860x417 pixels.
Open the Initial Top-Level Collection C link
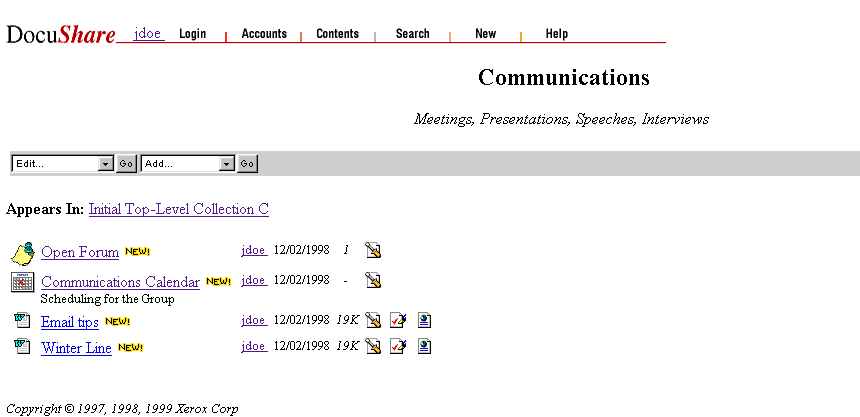pos(178,209)
